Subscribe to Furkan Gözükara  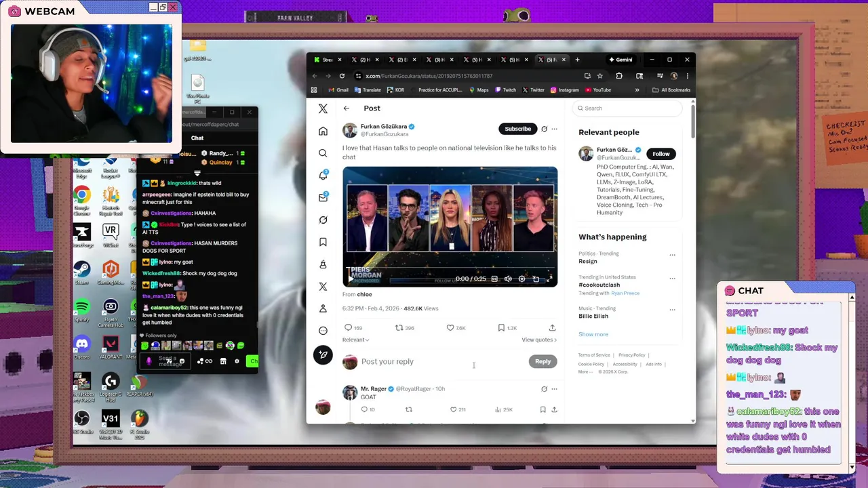(x=517, y=129)
